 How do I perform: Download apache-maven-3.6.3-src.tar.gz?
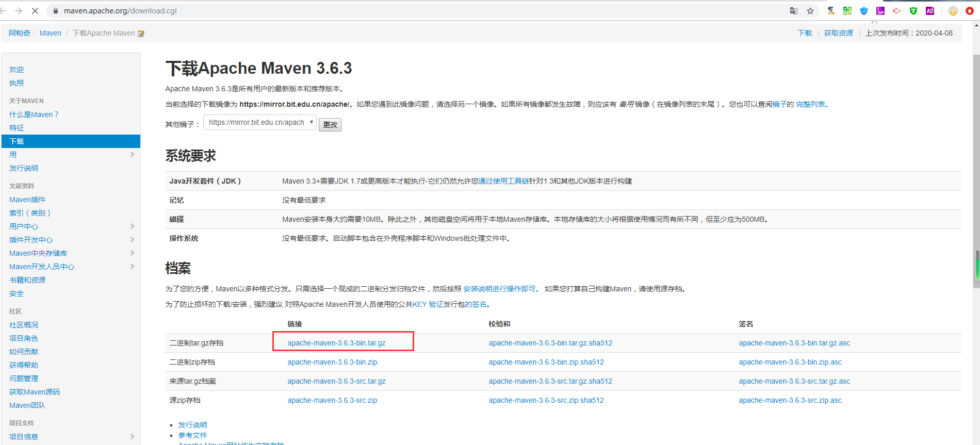(x=336, y=381)
